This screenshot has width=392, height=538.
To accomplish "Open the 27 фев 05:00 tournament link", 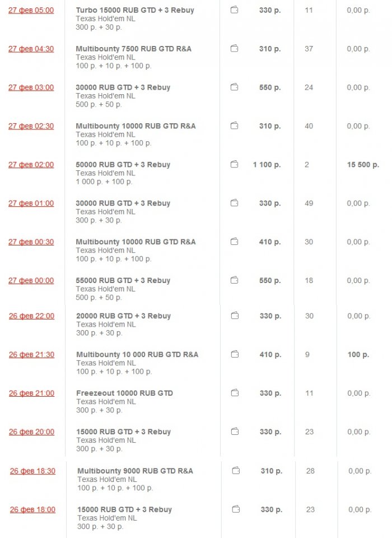I will coord(31,10).
